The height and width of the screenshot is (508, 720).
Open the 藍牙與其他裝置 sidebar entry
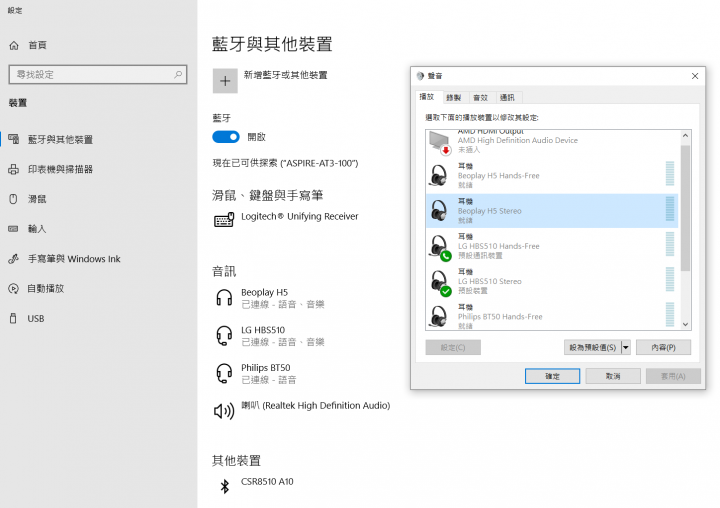point(60,139)
